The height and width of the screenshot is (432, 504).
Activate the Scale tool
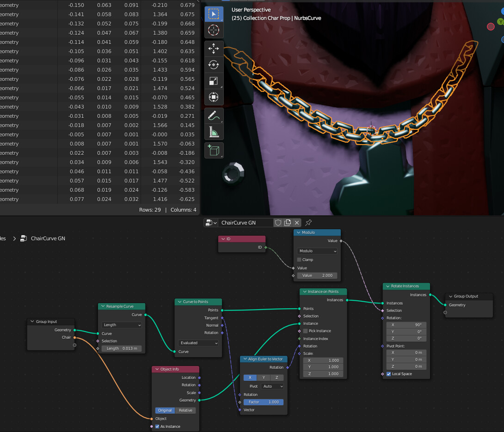tap(214, 81)
